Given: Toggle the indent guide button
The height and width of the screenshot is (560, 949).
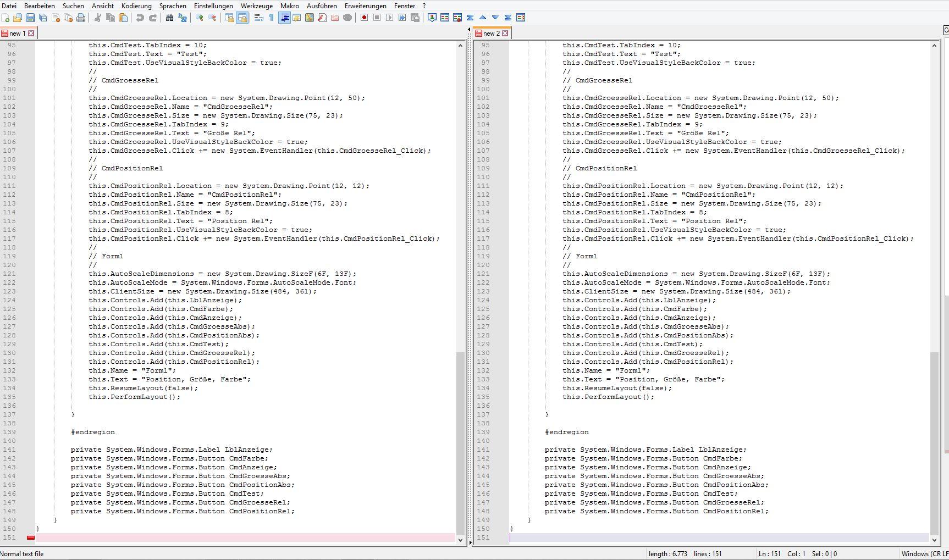Looking at the screenshot, I should pyautogui.click(x=285, y=18).
